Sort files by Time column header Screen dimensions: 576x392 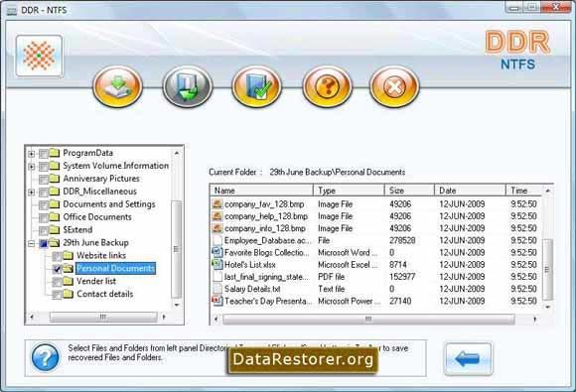coord(523,191)
